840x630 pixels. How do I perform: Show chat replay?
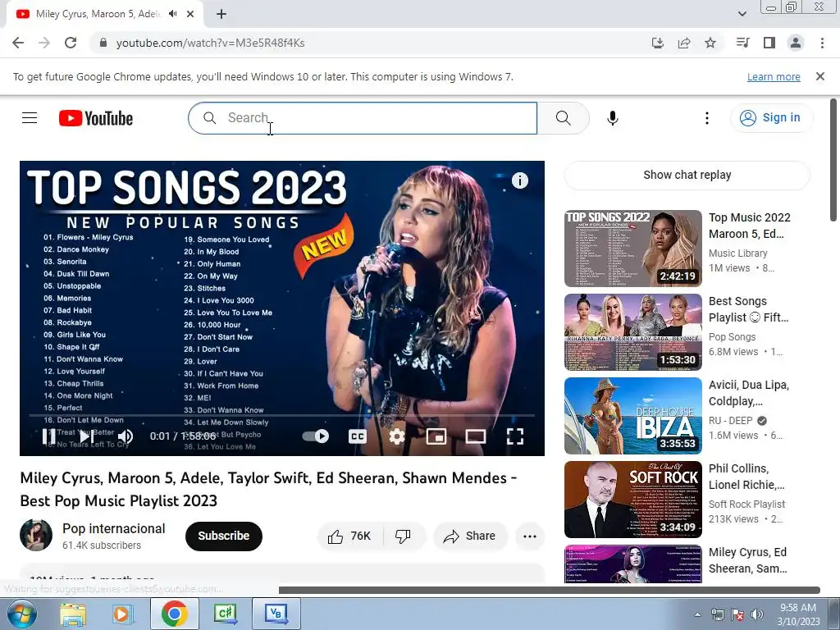pos(687,176)
